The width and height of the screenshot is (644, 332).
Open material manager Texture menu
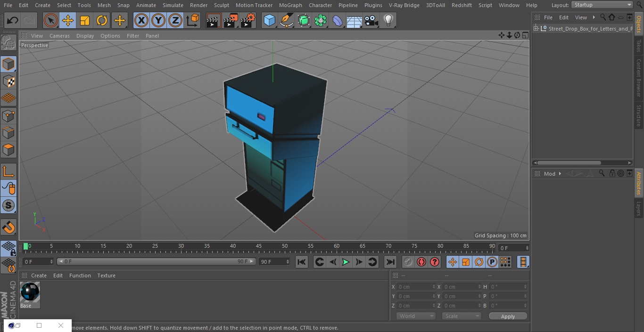coord(106,275)
